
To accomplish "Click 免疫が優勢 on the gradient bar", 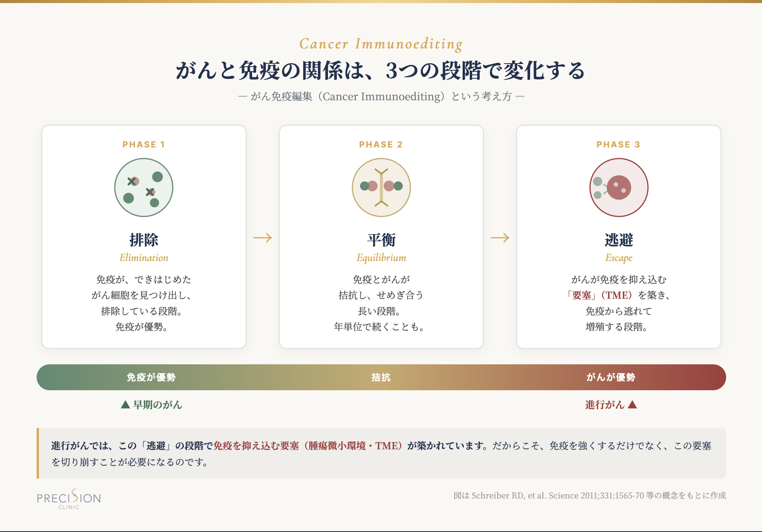I will click(151, 377).
